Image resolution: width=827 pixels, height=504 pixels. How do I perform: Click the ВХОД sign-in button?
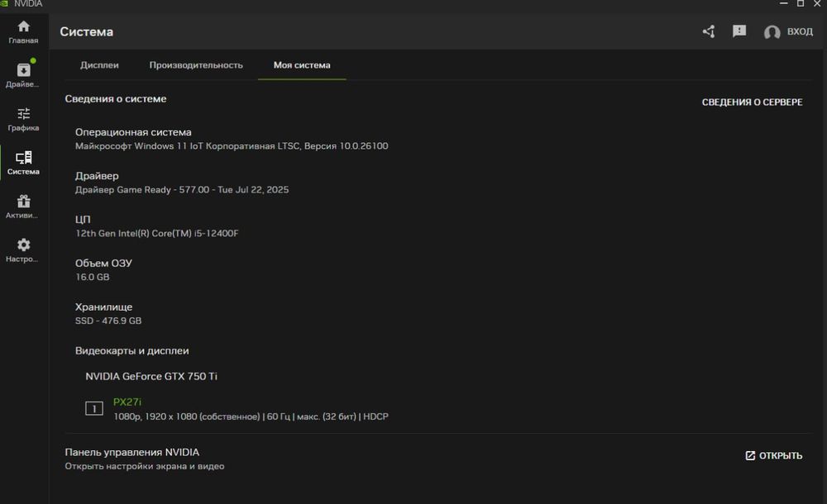pyautogui.click(x=800, y=31)
